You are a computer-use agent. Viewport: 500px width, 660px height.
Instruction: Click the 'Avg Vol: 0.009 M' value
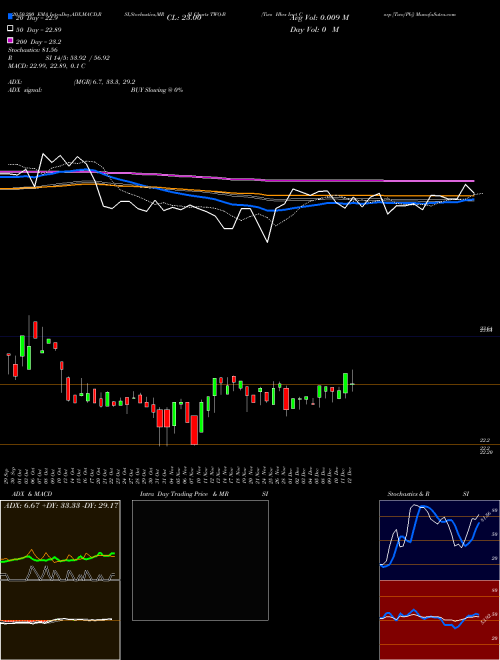point(319,18)
